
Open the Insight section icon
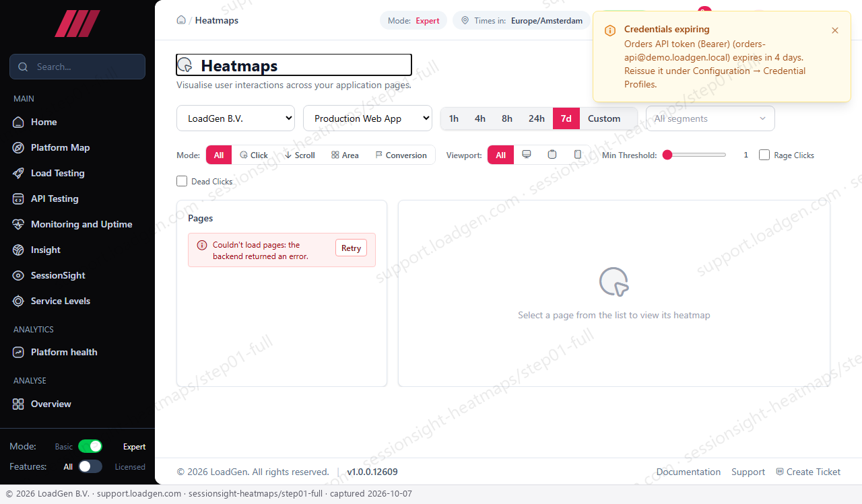click(x=18, y=250)
